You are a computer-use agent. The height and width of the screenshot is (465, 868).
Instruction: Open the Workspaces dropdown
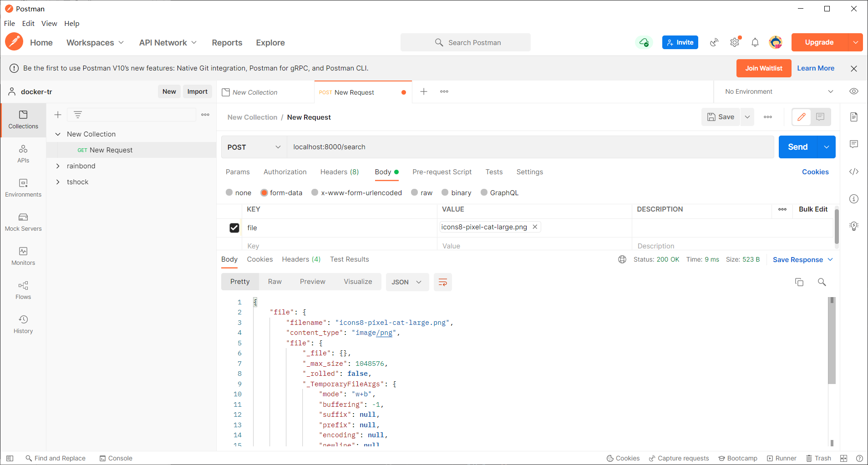(95, 42)
